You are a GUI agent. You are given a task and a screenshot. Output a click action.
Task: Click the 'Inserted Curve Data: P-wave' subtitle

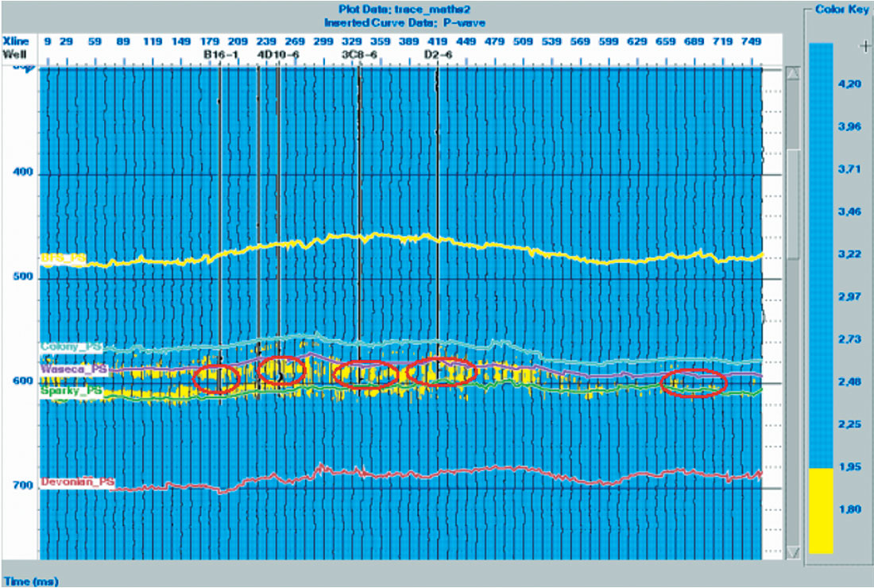coord(404,23)
